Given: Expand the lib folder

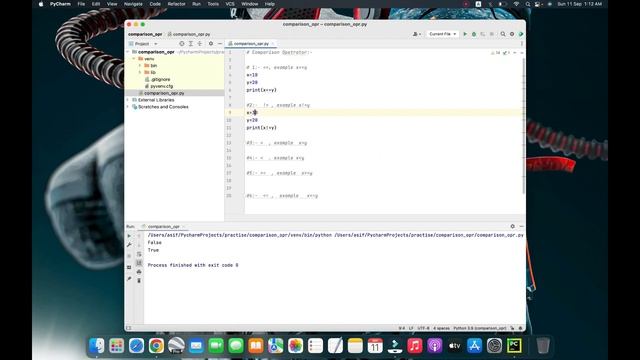Looking at the screenshot, I should [140, 73].
